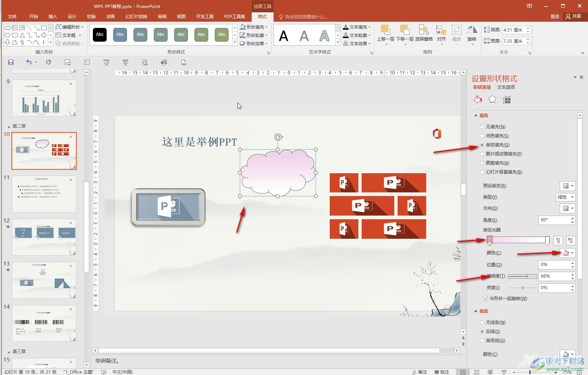588x375 pixels.
Task: Click the 共享 (Share) button
Action: [x=573, y=17]
